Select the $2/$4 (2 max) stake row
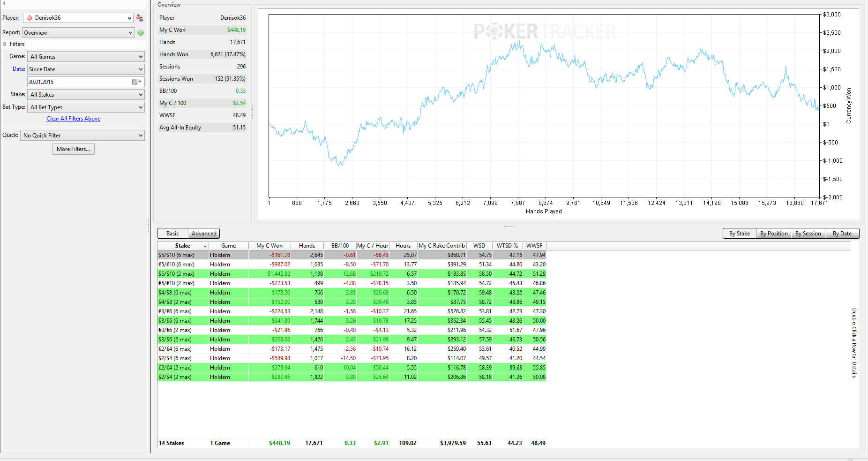The width and height of the screenshot is (868, 461). point(352,377)
